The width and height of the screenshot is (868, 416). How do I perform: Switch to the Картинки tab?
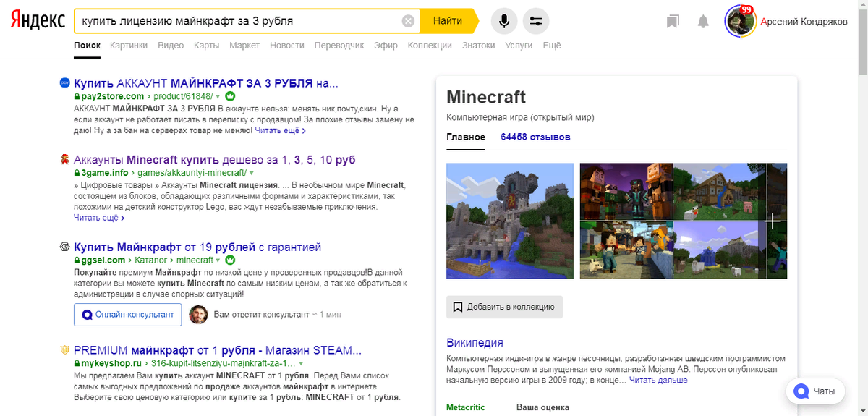pyautogui.click(x=129, y=45)
